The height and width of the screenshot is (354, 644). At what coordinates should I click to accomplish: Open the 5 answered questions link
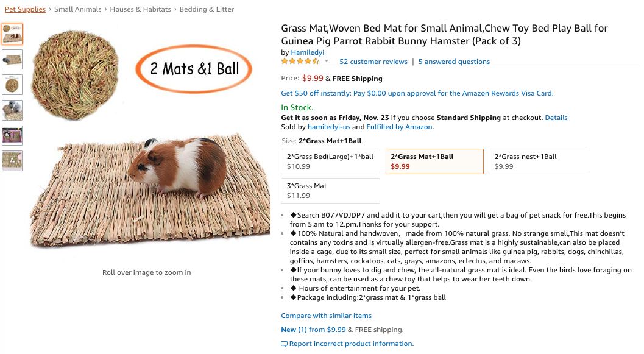pyautogui.click(x=454, y=62)
